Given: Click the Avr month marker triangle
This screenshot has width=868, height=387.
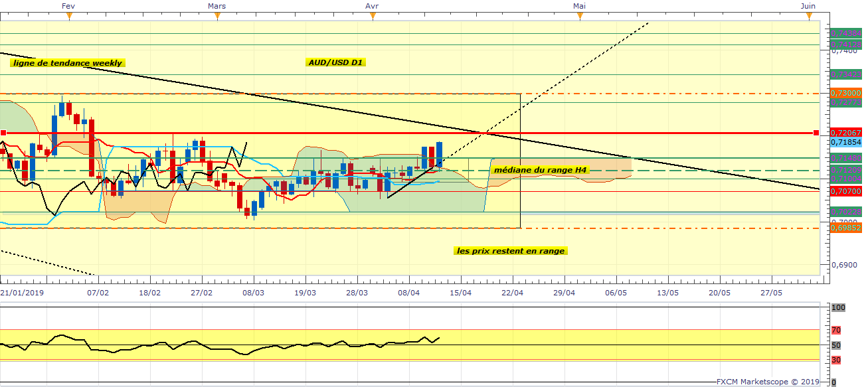Looking at the screenshot, I should tap(372, 17).
